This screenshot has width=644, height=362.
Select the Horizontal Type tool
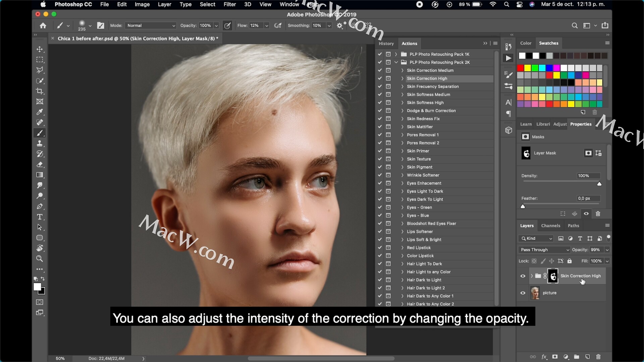(40, 217)
